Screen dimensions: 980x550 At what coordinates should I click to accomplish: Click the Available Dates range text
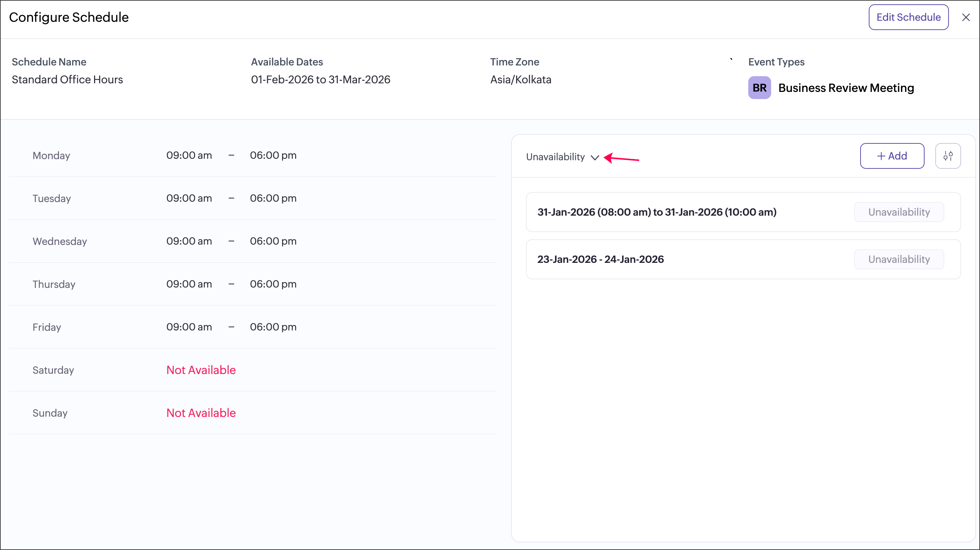click(320, 79)
